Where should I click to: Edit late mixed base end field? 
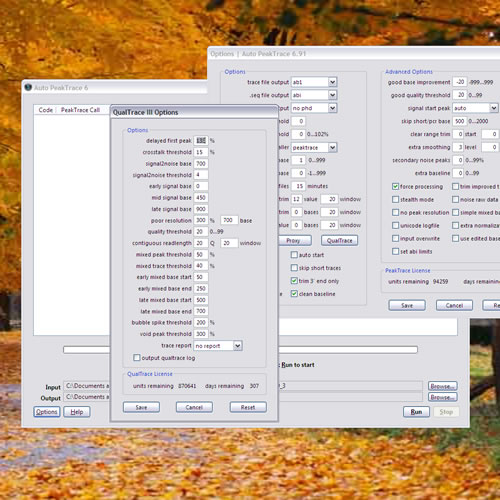pos(201,311)
